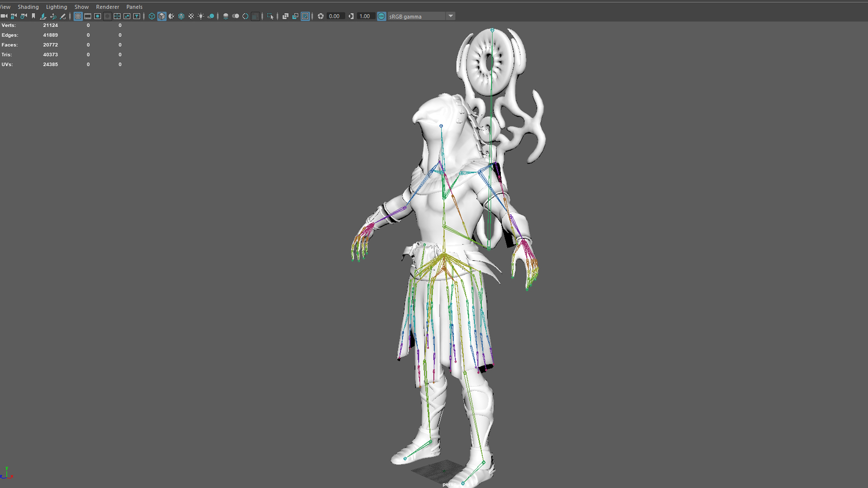868x488 pixels.
Task: Toggle smooth shade all icon
Action: (x=162, y=16)
